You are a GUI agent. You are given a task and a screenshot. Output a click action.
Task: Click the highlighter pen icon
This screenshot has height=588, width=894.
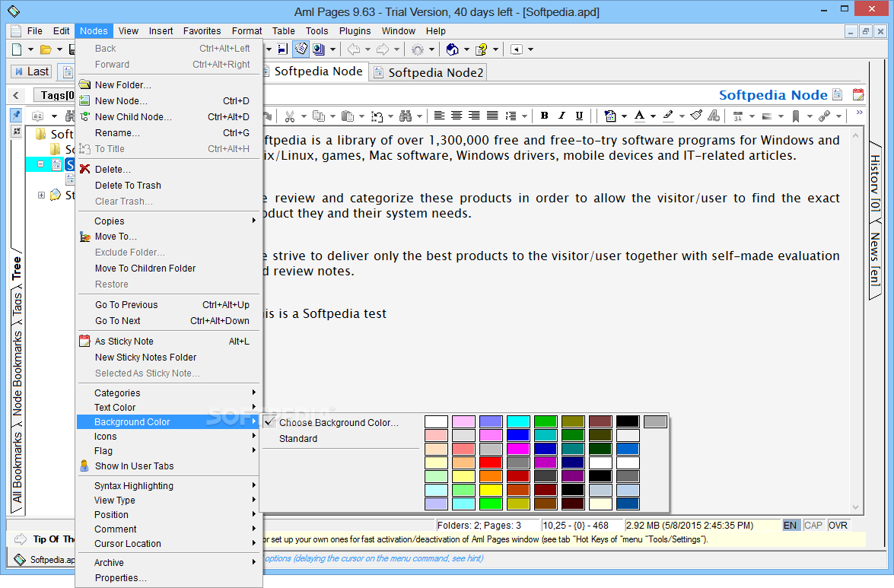point(668,116)
